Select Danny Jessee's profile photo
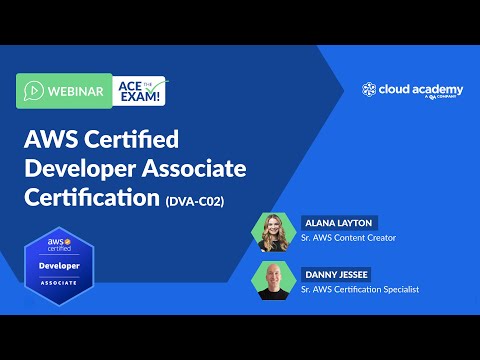 pyautogui.click(x=274, y=280)
